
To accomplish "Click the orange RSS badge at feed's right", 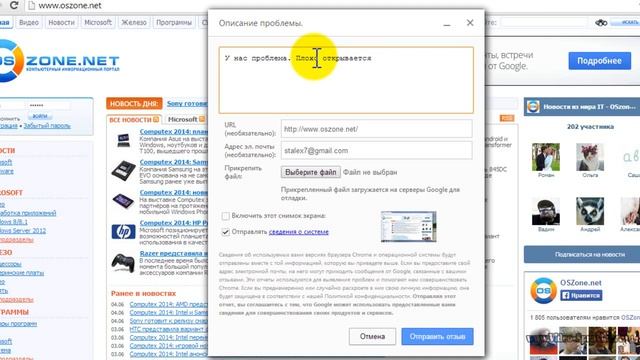I will coord(507,118).
